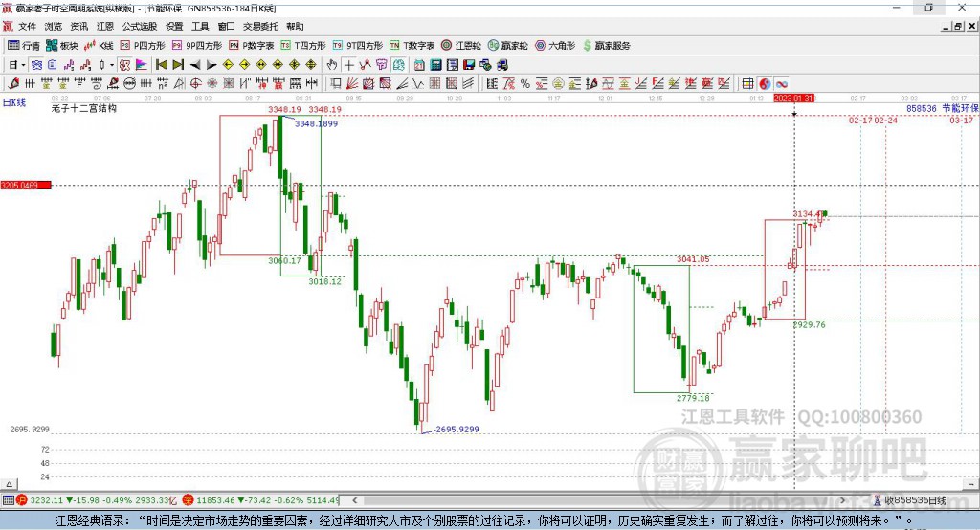Open the 六角形 hexagon tool
Image resolution: width=980 pixels, height=530 pixels.
pos(555,46)
